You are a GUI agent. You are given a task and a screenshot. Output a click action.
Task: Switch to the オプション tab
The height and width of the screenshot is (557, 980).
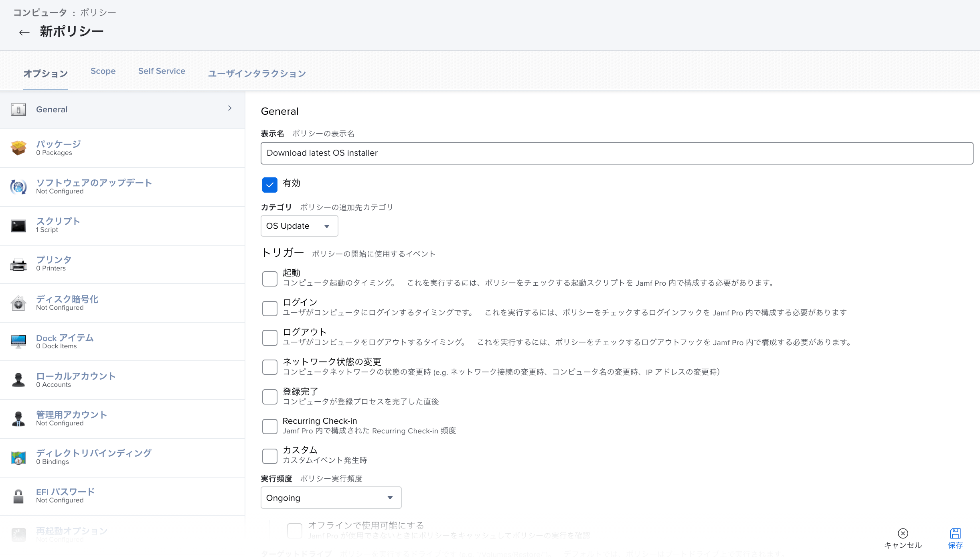[x=45, y=73]
